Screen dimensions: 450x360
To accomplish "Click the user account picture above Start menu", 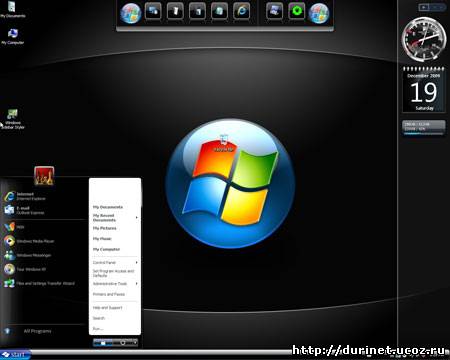I will tap(44, 176).
